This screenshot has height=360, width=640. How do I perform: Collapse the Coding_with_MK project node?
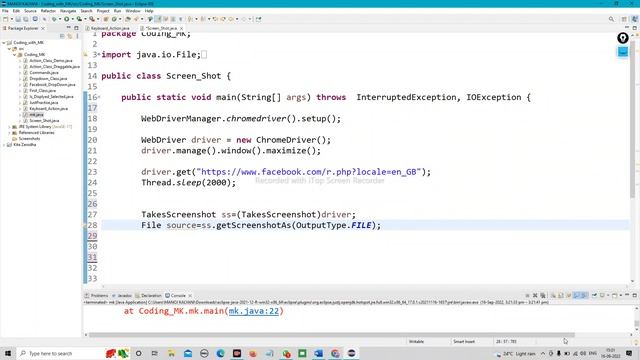[4, 42]
